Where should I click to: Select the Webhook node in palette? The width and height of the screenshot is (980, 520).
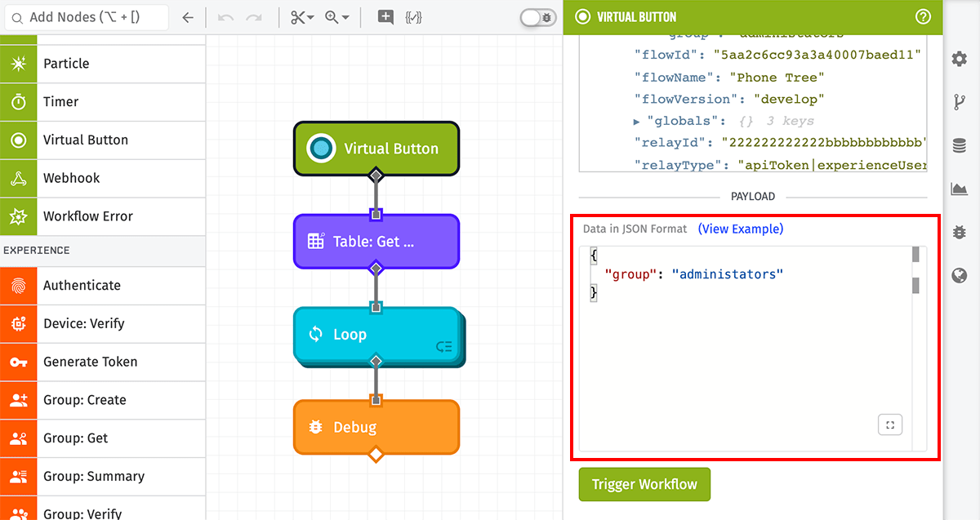point(102,178)
